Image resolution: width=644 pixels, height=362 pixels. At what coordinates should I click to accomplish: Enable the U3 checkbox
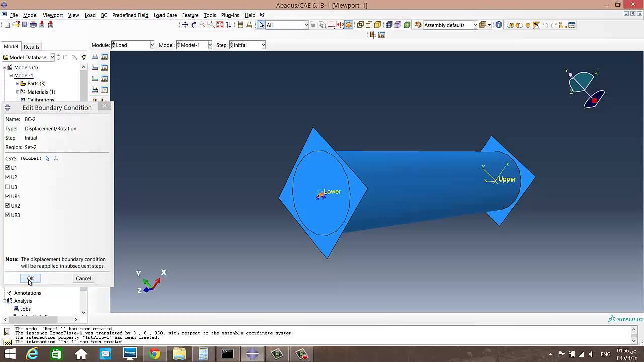point(8,187)
